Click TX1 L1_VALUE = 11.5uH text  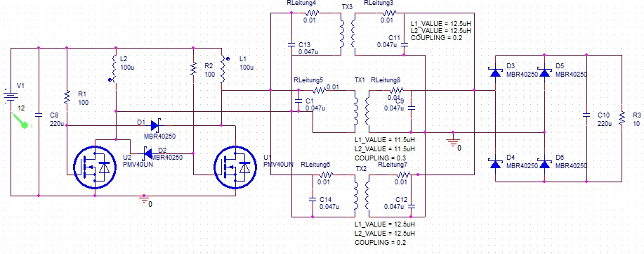pyautogui.click(x=384, y=140)
